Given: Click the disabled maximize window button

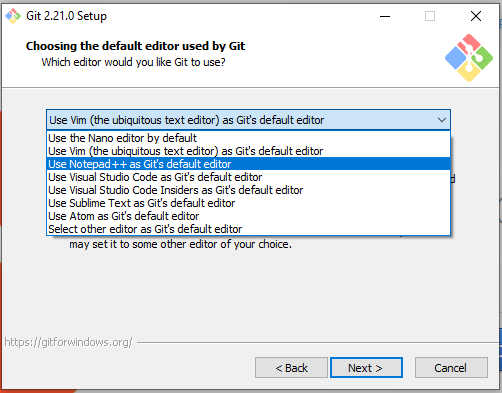Looking at the screenshot, I should [430, 16].
